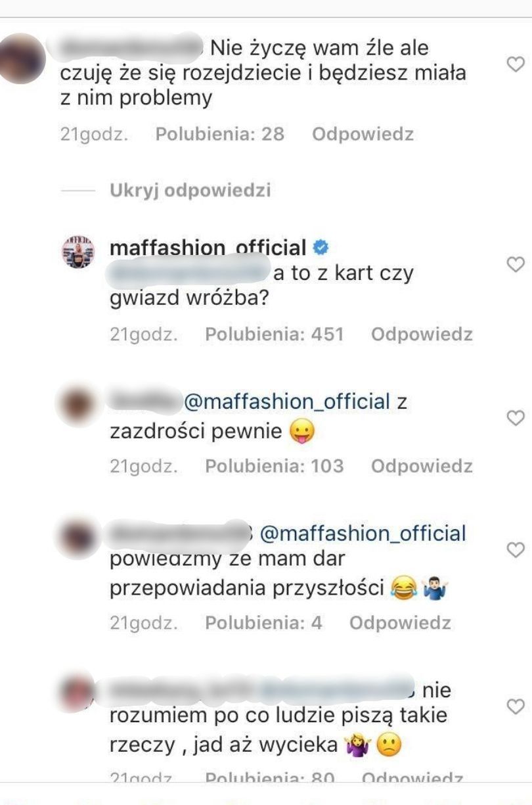
Task: Click the maffashion_official username
Action: pyautogui.click(x=208, y=248)
